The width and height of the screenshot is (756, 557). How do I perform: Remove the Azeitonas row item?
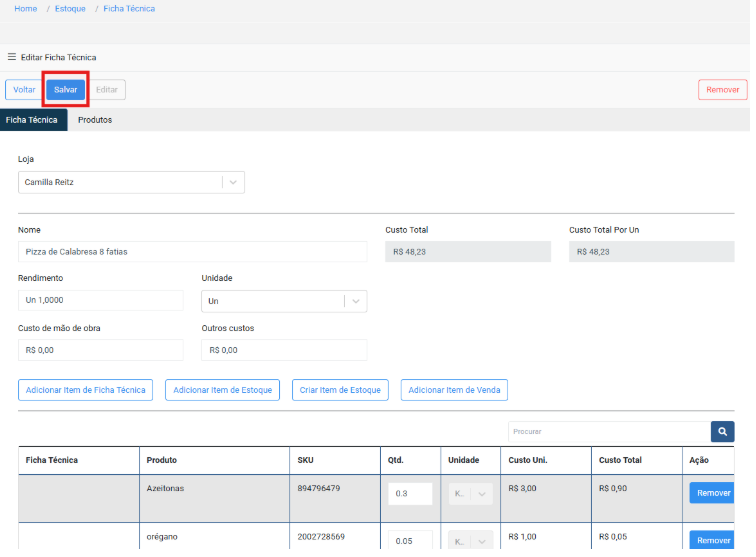[x=713, y=493]
